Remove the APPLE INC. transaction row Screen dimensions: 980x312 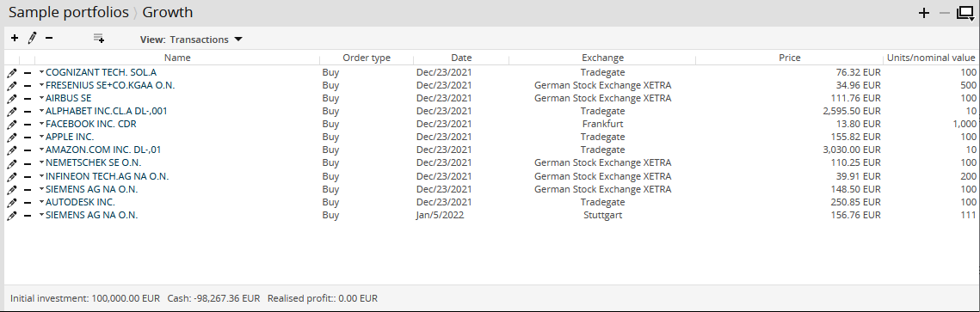tap(28, 138)
